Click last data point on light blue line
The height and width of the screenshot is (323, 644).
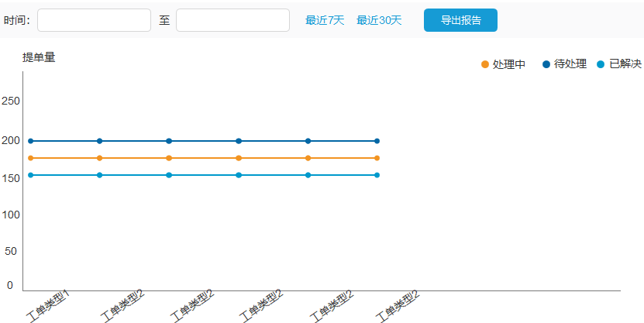click(377, 175)
